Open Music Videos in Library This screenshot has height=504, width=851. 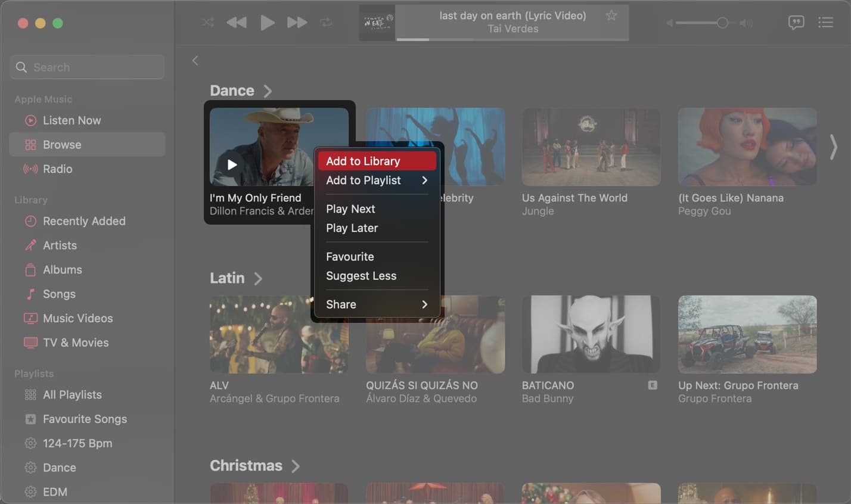(x=87, y=319)
